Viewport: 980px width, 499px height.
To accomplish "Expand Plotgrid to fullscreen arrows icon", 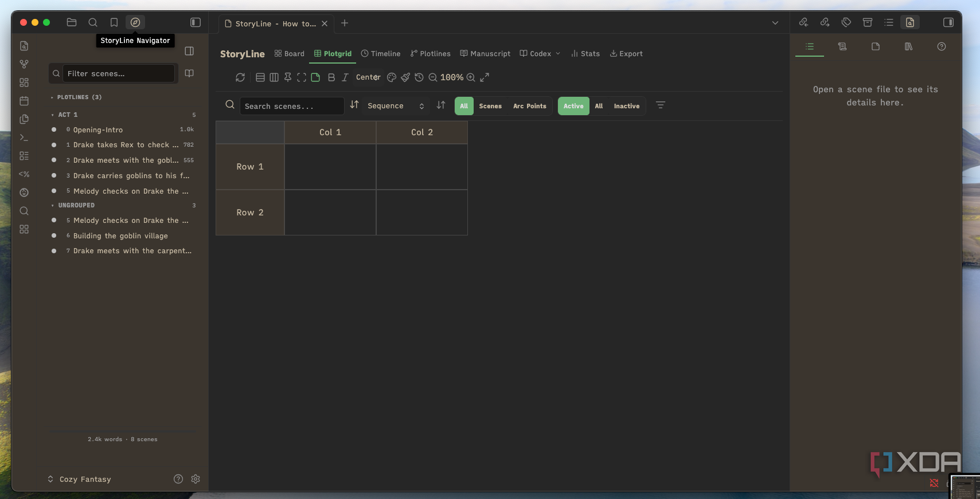I will pos(485,77).
